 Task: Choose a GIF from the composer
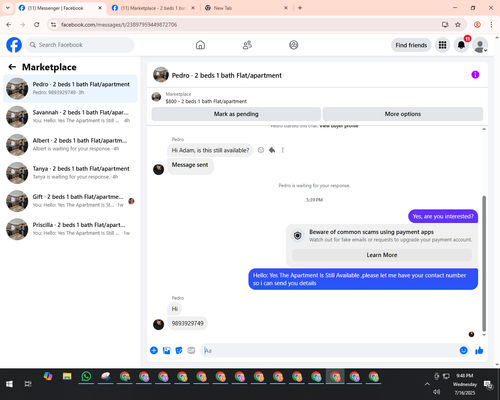(191, 350)
